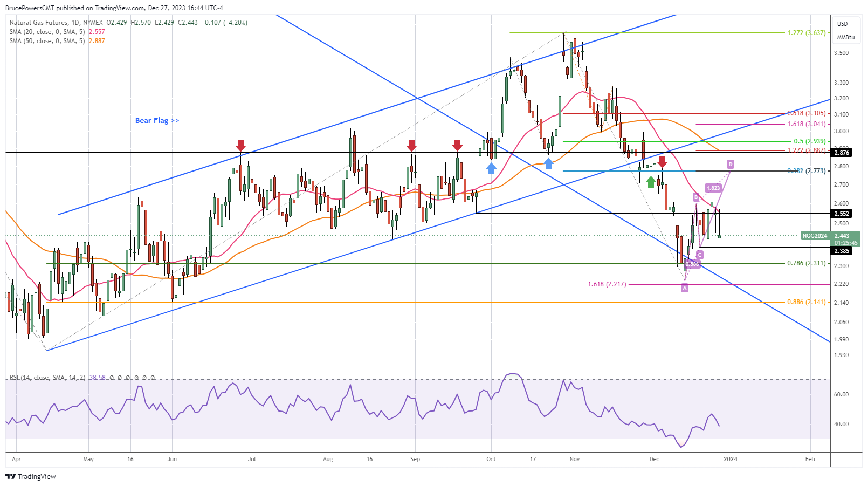Click the 2024 label on time axis
The width and height of the screenshot is (868, 486).
(731, 460)
